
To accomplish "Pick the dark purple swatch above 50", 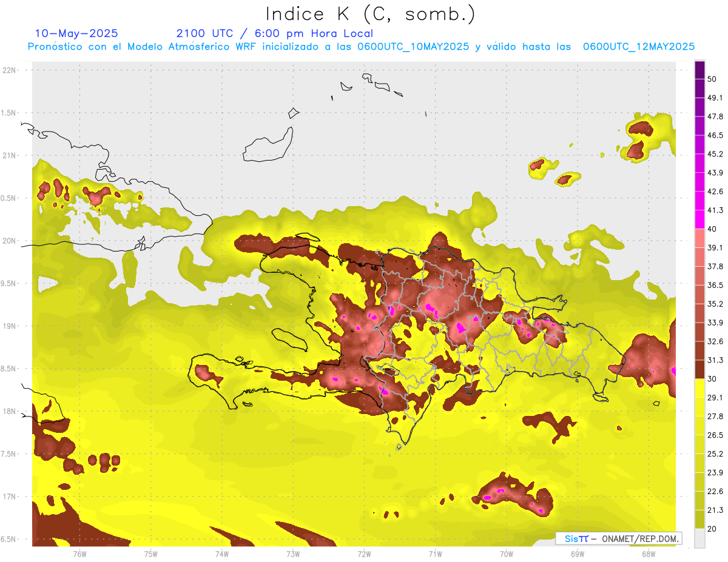I will coord(699,70).
